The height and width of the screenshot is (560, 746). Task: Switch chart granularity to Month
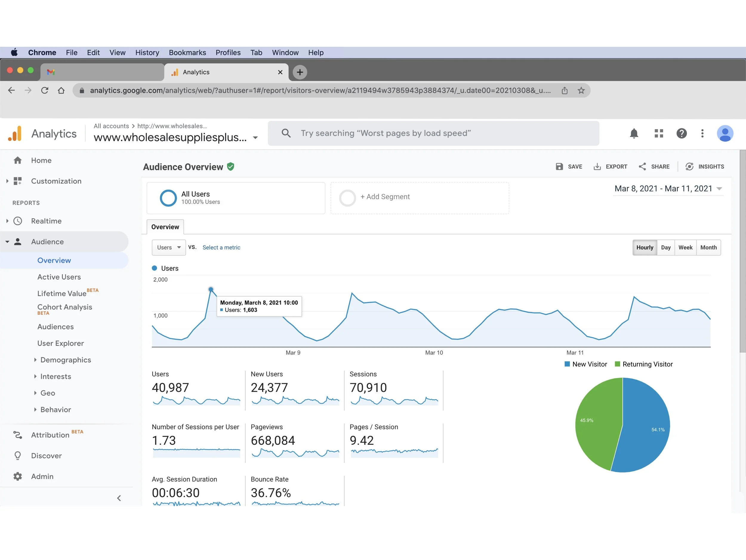[708, 248]
